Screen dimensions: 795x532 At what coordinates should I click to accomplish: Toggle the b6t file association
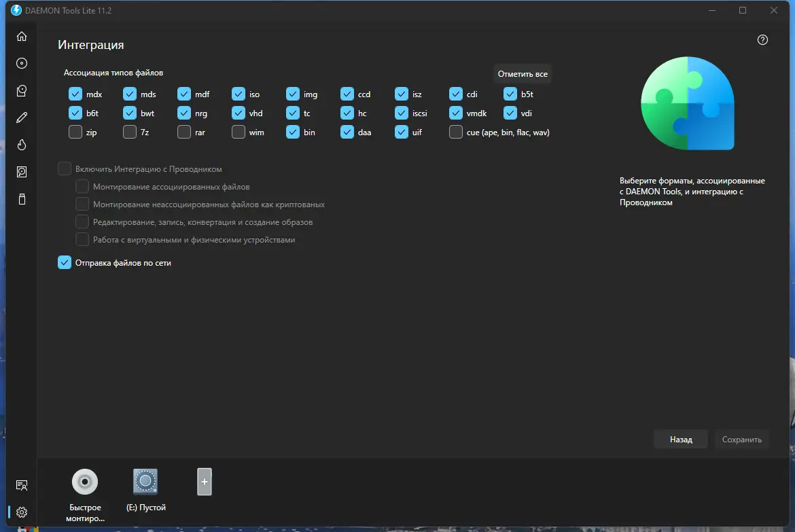click(75, 113)
